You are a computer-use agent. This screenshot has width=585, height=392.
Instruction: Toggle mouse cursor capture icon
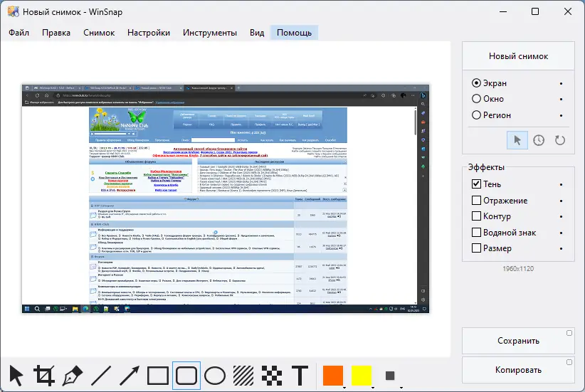click(517, 140)
